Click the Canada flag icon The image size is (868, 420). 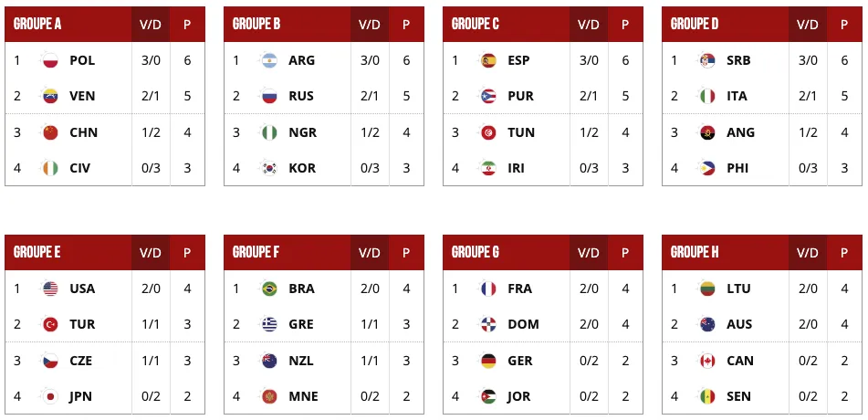tap(707, 361)
